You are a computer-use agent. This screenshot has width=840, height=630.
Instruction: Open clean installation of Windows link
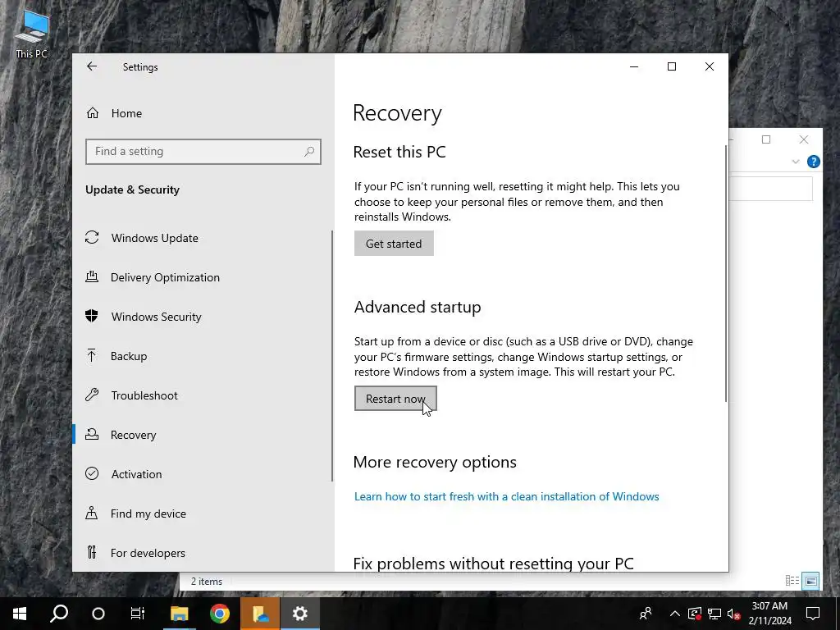tap(506, 496)
